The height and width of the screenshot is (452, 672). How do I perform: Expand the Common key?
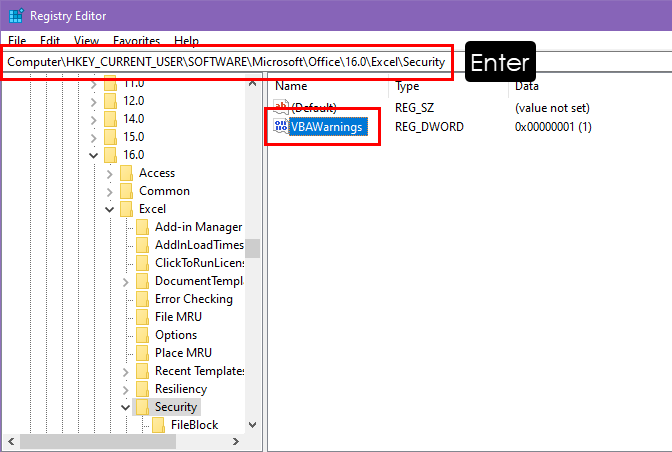(x=110, y=192)
